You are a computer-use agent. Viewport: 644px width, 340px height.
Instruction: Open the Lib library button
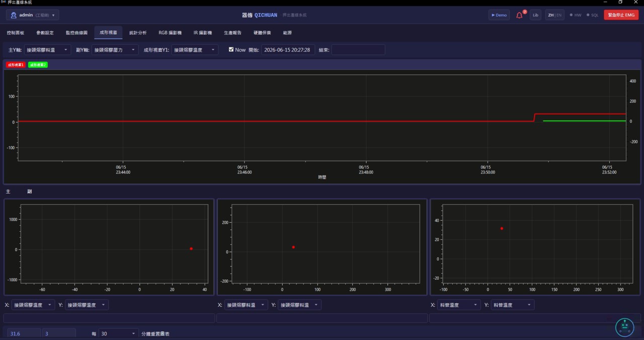535,15
